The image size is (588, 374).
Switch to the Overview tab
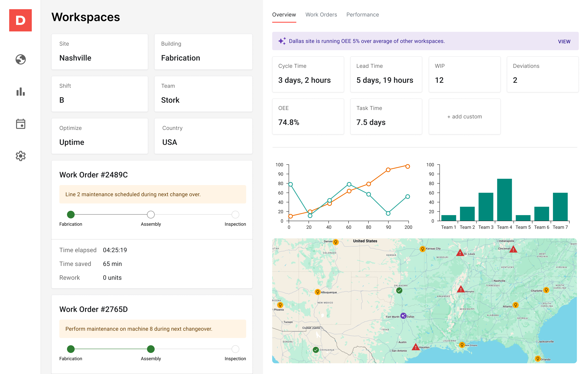(284, 15)
